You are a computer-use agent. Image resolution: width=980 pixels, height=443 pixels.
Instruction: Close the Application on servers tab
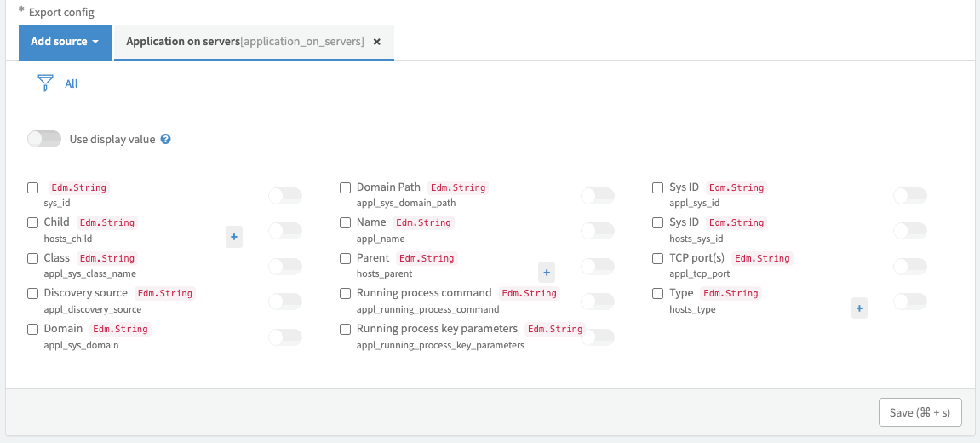(x=377, y=42)
